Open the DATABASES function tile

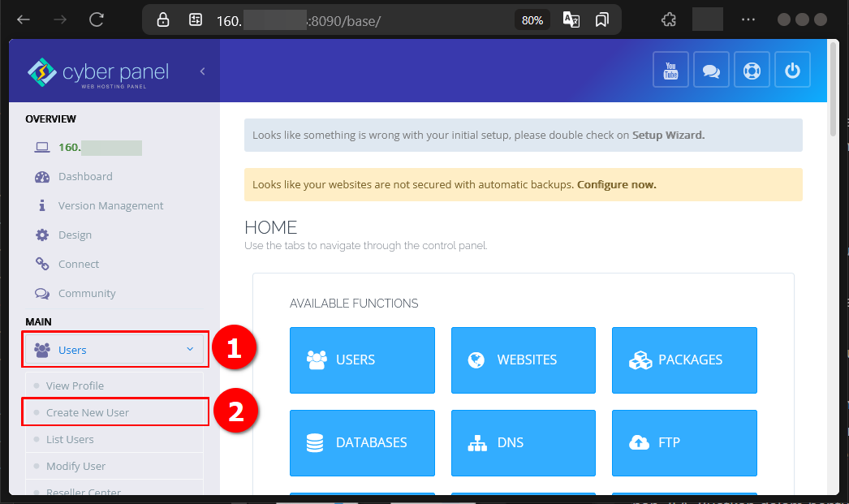[x=362, y=443]
